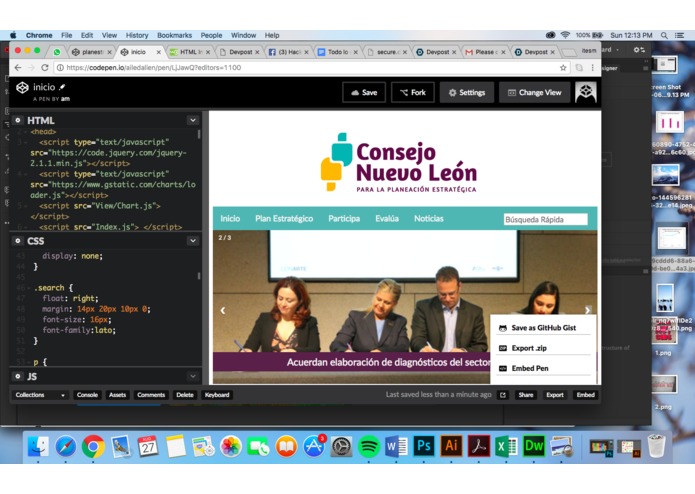Expand the HTML editor options chevron
The height and width of the screenshot is (494, 695).
pos(193,120)
